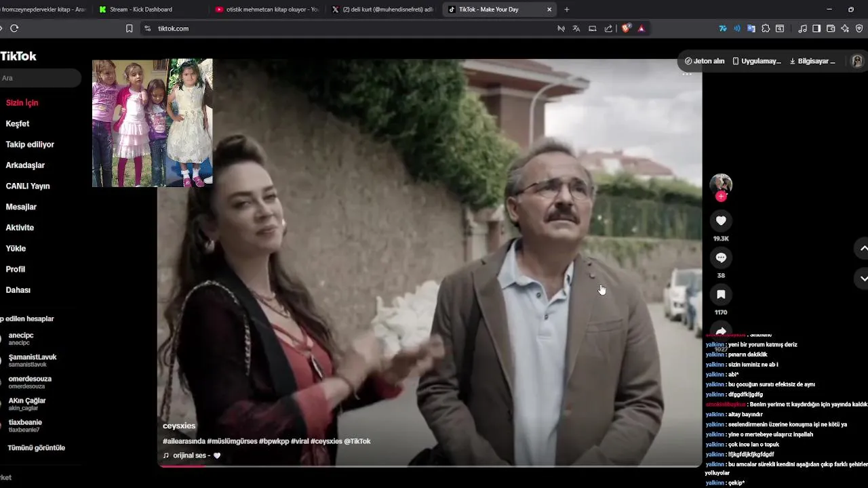Click the sound wave extension icon
Screen dimensions: 868x488
coord(737,28)
